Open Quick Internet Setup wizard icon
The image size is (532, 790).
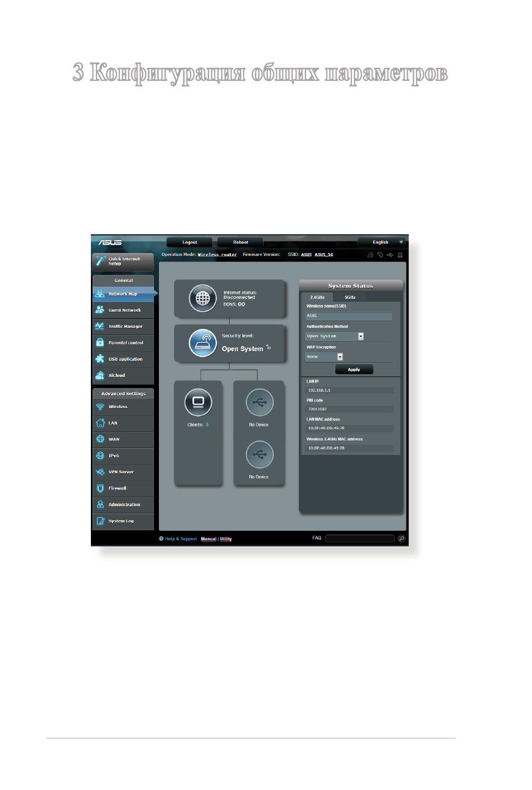tap(100, 260)
